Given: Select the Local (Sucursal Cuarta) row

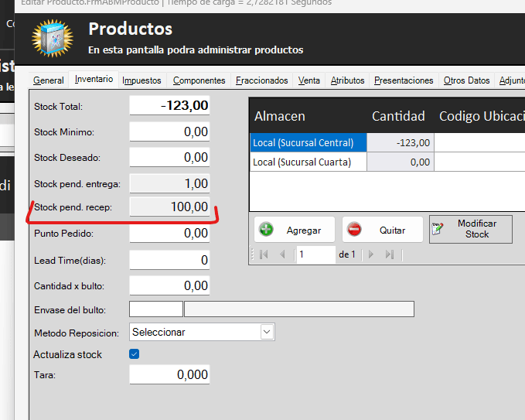Looking at the screenshot, I should pos(309,162).
